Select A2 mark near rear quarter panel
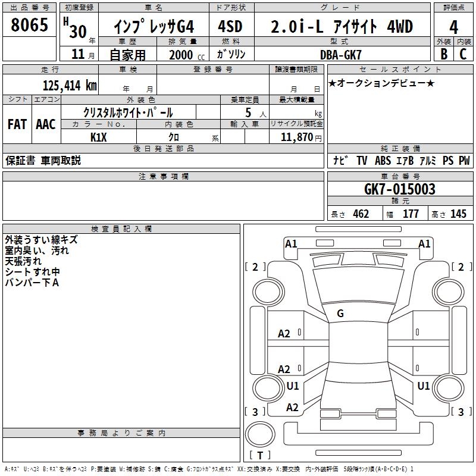 [292, 408]
